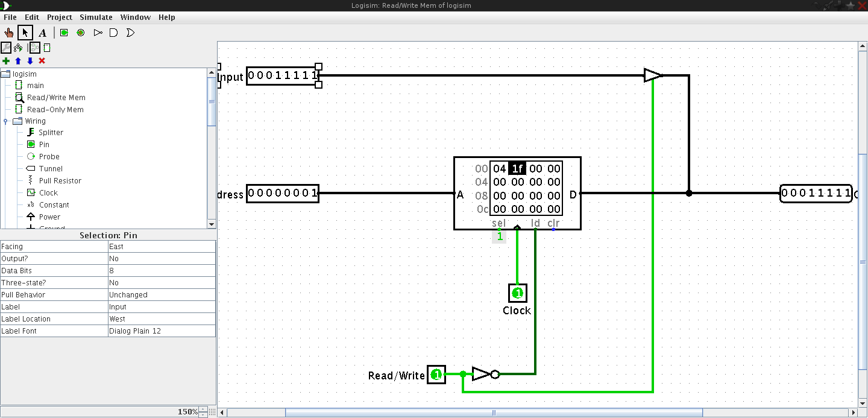This screenshot has height=418, width=868.
Task: Open Pull Behavior dropdown Unchanged
Action: pyautogui.click(x=162, y=295)
